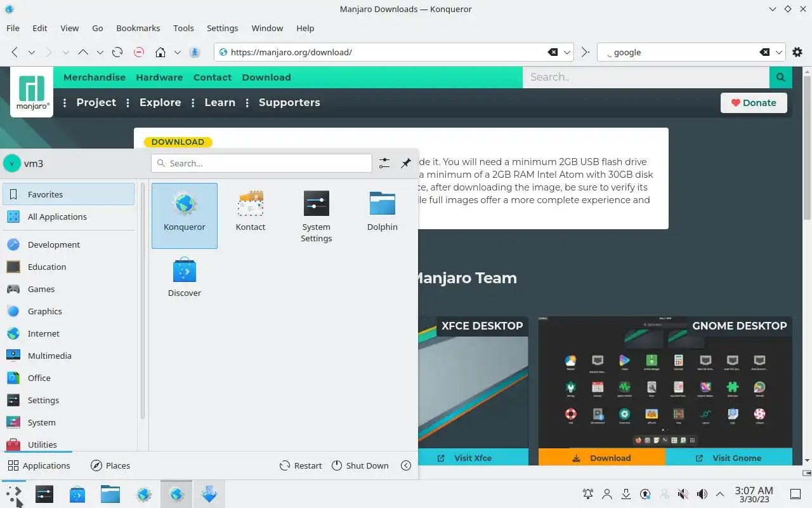Open Discover from the taskbar
The height and width of the screenshot is (508, 812).
pos(77,494)
